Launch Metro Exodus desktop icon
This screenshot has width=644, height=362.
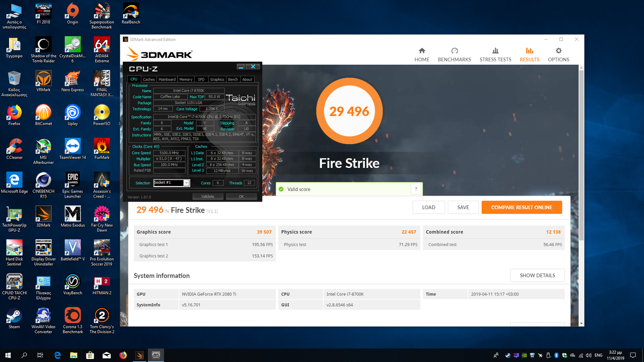coord(72,217)
